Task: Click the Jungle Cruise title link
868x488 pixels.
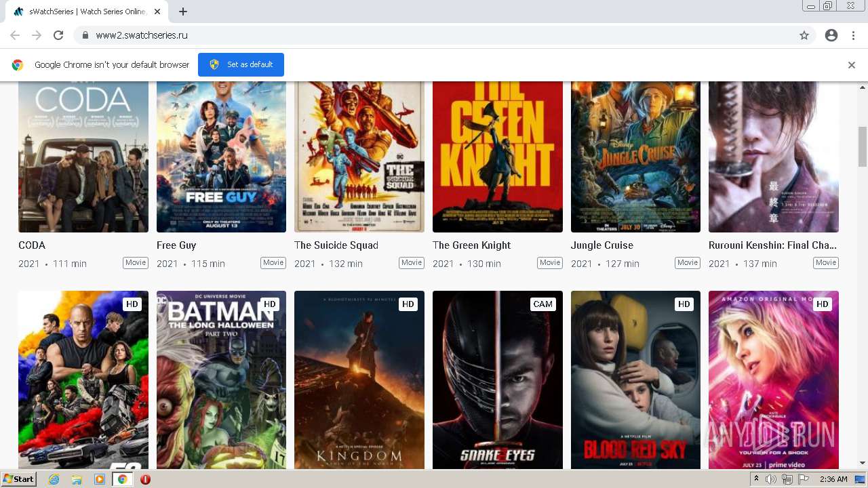Action: pos(602,245)
